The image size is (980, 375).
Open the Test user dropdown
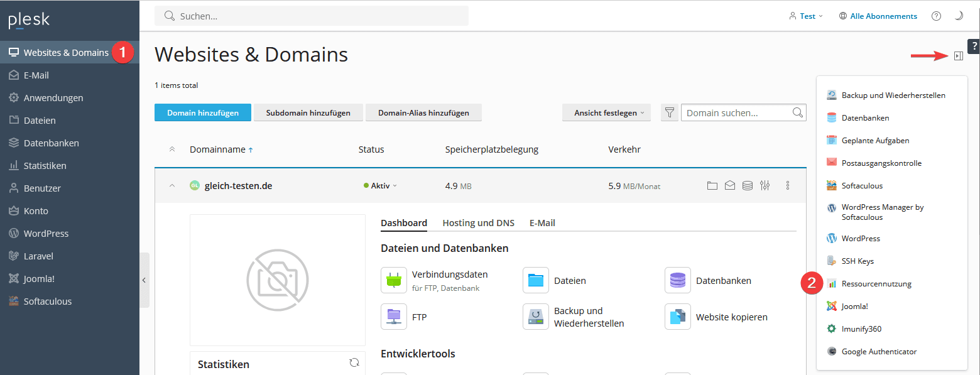[x=806, y=16]
